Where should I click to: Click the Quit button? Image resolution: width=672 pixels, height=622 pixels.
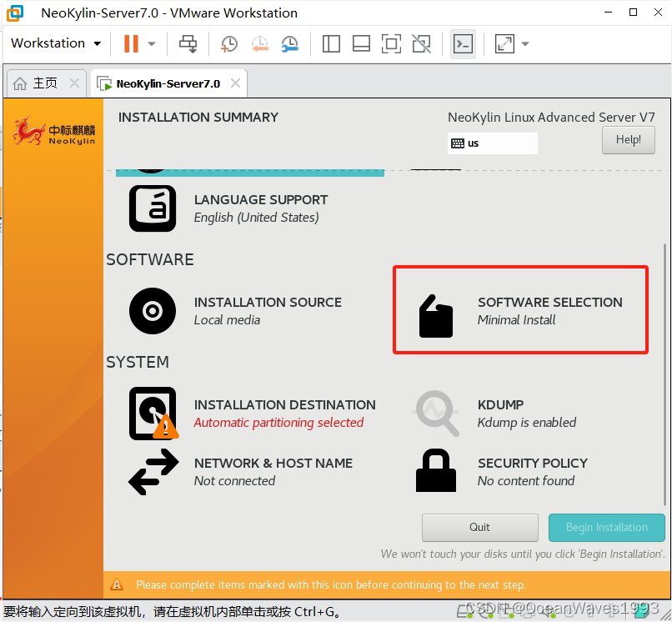point(480,527)
